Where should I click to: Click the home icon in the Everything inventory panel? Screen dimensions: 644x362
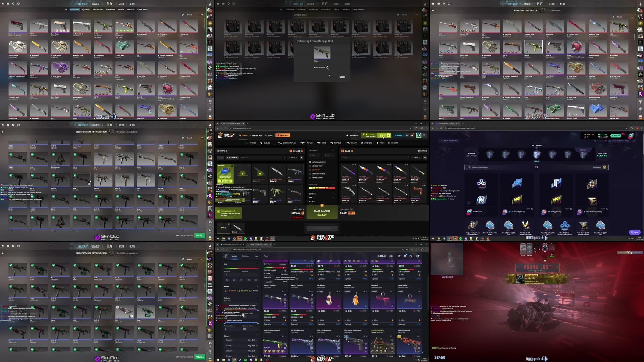click(x=3, y=4)
